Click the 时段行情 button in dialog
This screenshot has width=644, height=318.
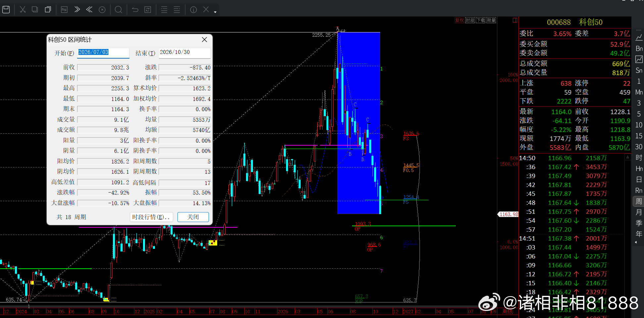click(x=151, y=217)
